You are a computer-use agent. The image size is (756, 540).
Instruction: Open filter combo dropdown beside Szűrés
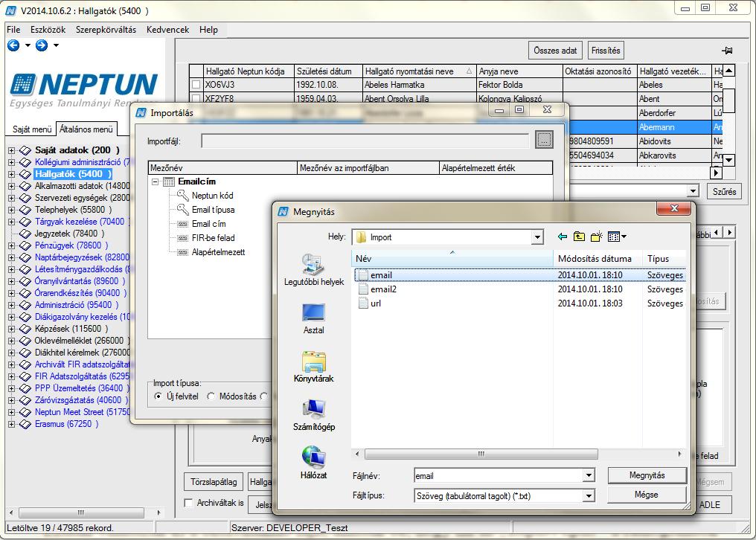tap(693, 191)
